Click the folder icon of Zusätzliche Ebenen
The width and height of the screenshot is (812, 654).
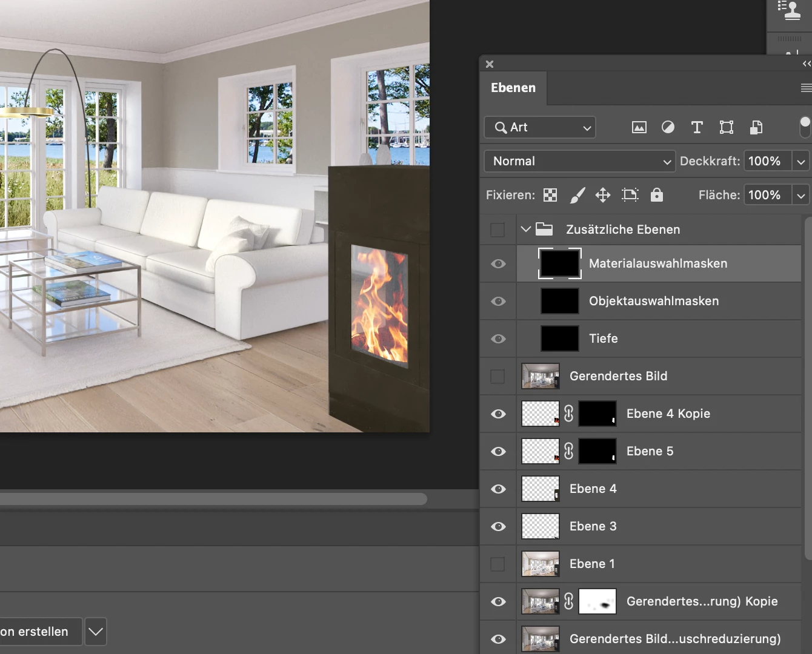(x=544, y=230)
